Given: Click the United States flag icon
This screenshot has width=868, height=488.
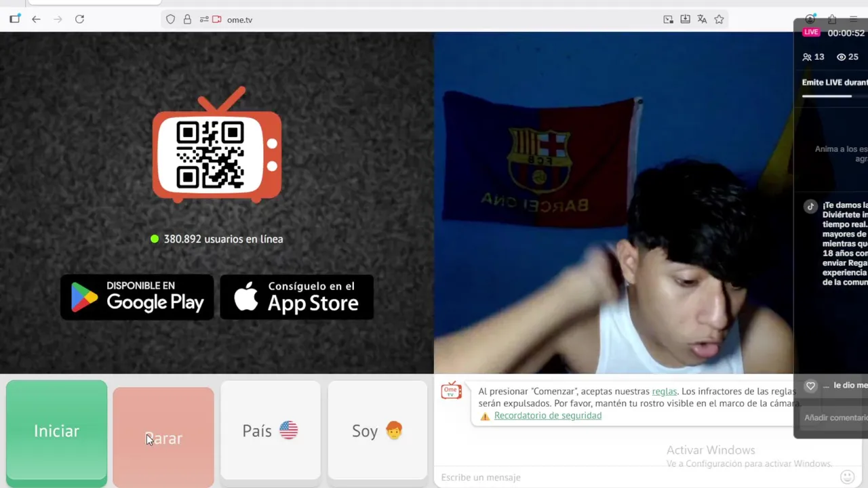Looking at the screenshot, I should 288,430.
